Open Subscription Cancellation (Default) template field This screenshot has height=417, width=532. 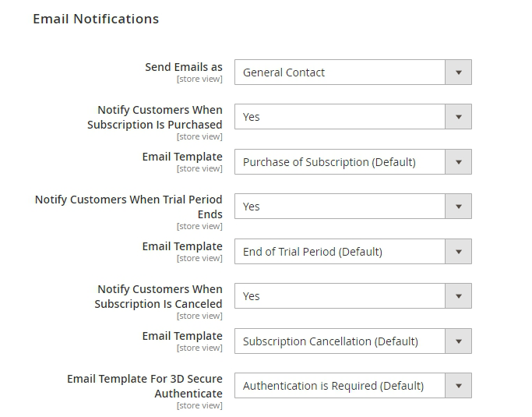[x=340, y=341]
